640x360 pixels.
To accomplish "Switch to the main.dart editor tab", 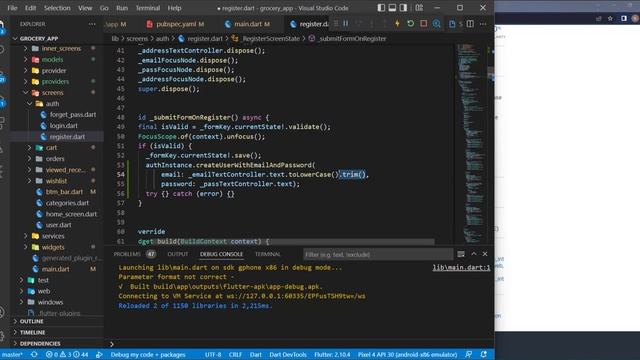I will (247, 24).
